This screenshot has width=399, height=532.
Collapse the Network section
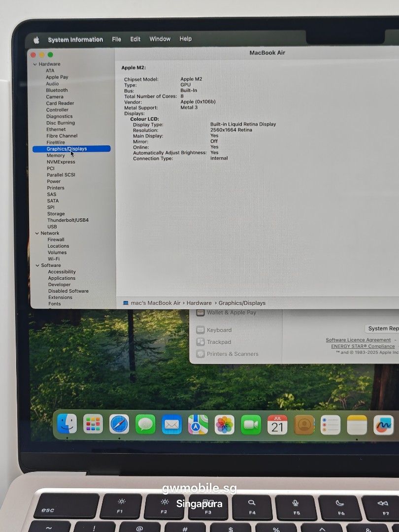pyautogui.click(x=37, y=233)
